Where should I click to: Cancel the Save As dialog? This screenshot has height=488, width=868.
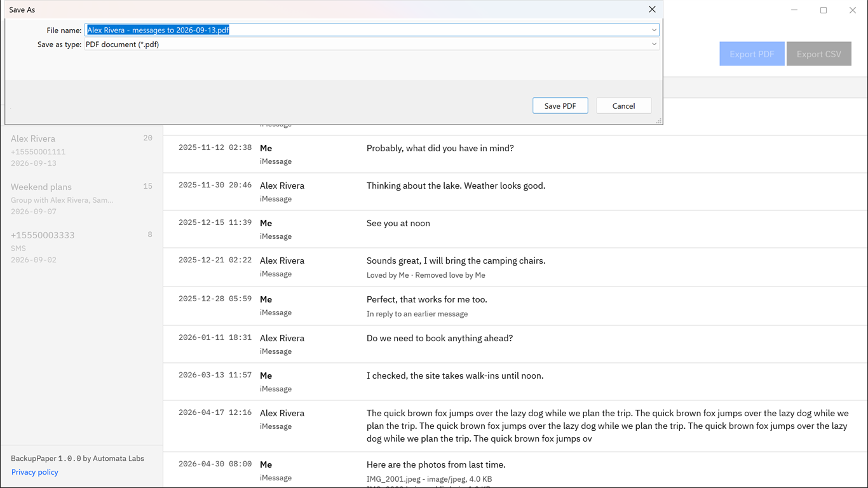[x=624, y=106]
